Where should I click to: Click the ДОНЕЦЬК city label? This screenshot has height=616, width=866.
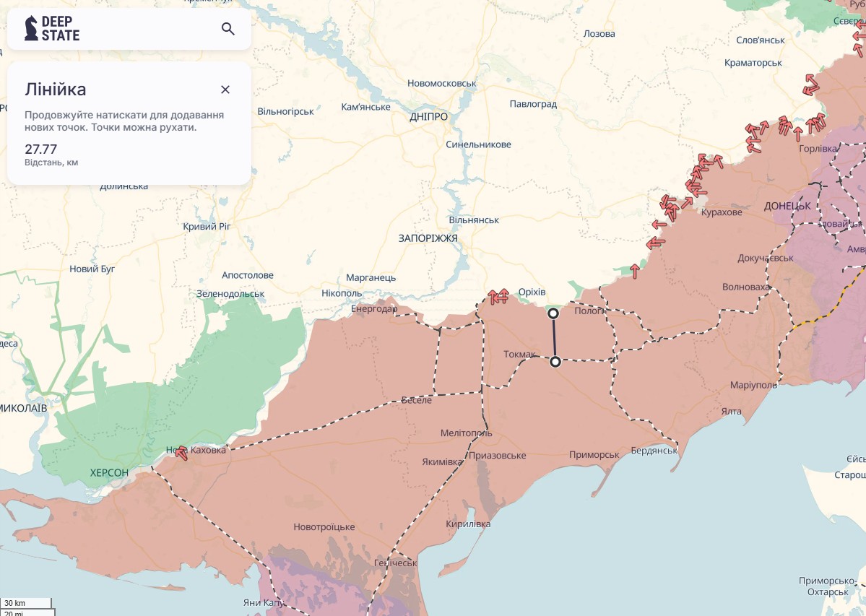(x=787, y=206)
